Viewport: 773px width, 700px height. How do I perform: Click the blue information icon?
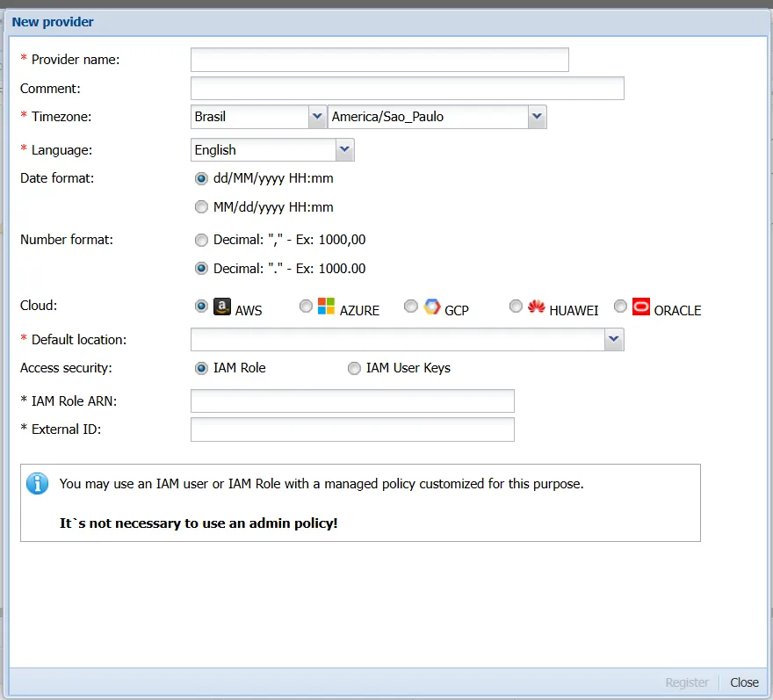pos(38,483)
